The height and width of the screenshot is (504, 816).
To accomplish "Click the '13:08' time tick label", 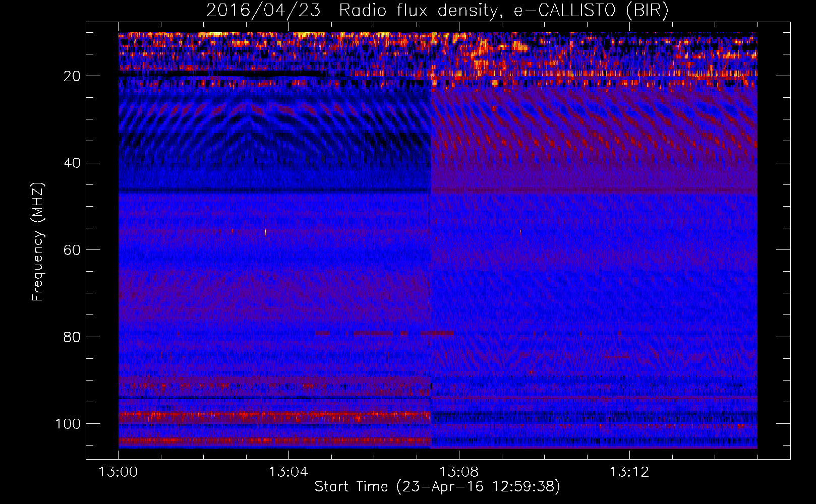I will pos(459,472).
